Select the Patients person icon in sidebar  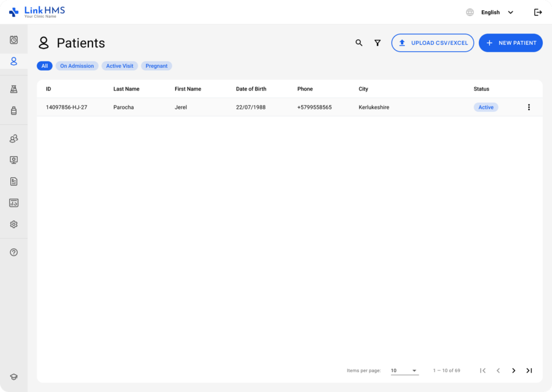pyautogui.click(x=13, y=61)
